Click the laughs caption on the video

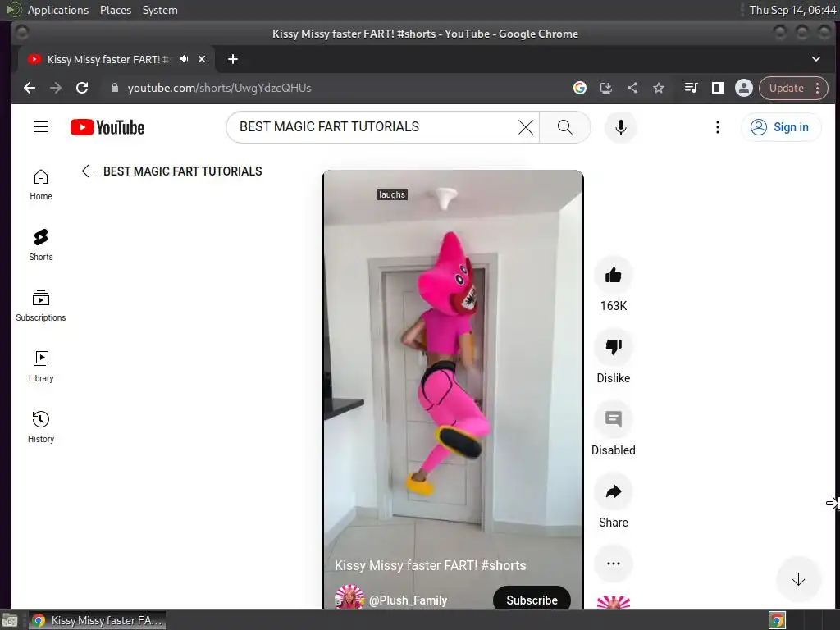[392, 194]
